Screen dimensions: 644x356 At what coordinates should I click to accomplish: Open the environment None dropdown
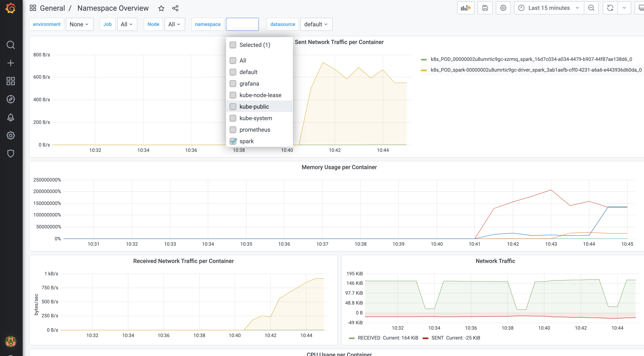(x=79, y=24)
